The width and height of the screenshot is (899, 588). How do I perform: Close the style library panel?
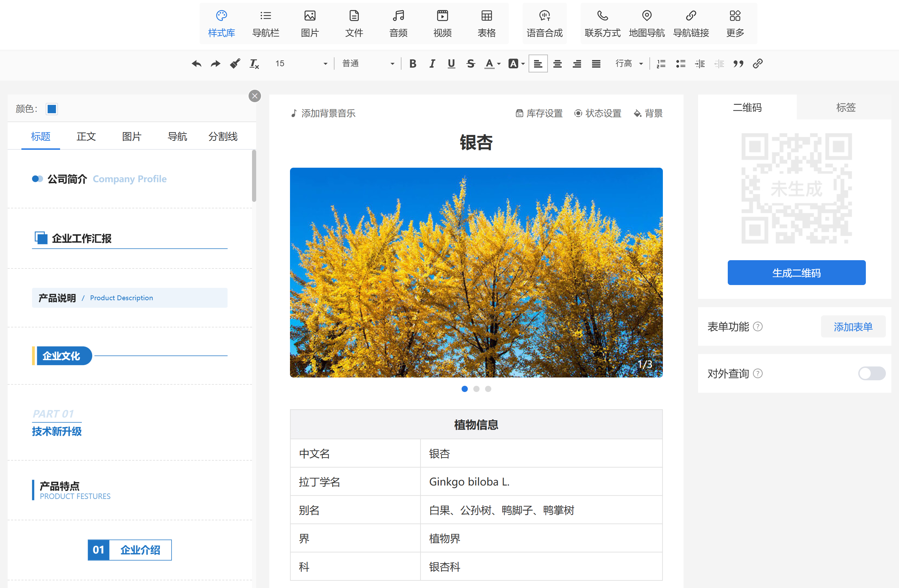coord(255,96)
